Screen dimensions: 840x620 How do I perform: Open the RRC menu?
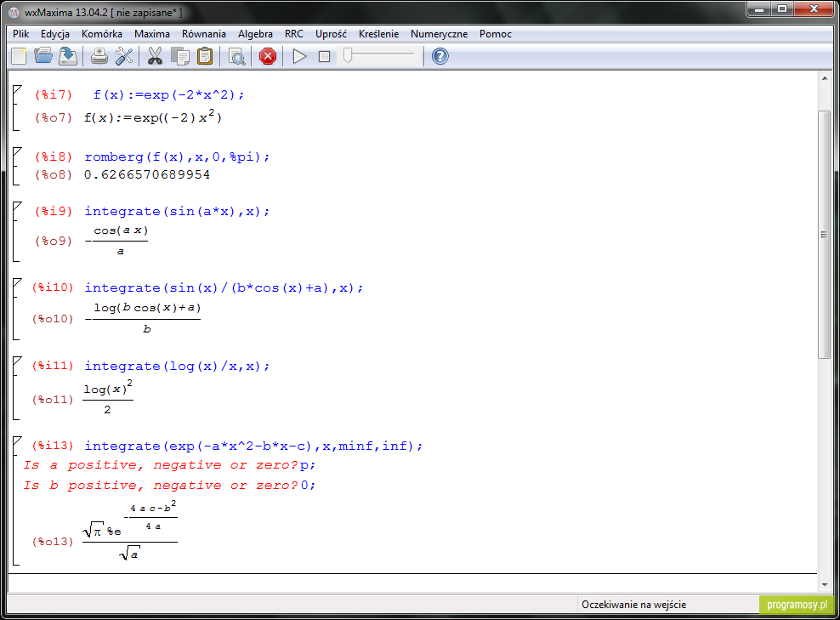pyautogui.click(x=293, y=34)
